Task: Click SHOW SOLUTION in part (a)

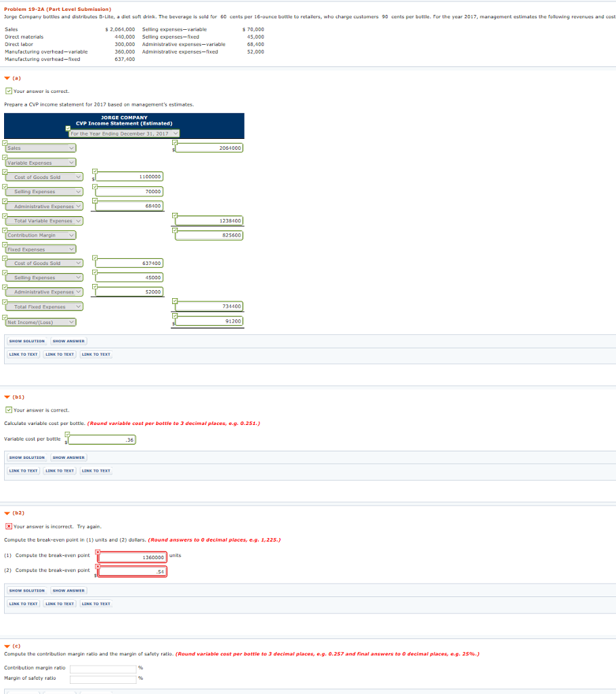Action: [26, 340]
